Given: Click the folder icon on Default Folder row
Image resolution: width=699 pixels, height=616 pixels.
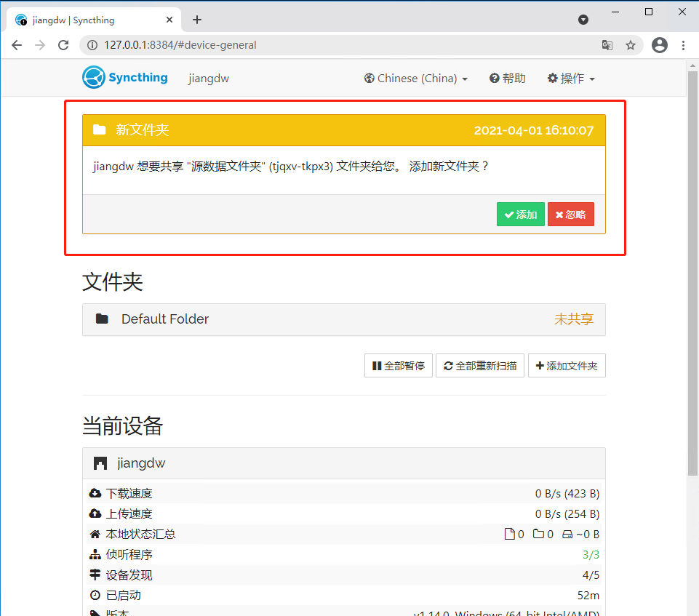Looking at the screenshot, I should coord(102,319).
